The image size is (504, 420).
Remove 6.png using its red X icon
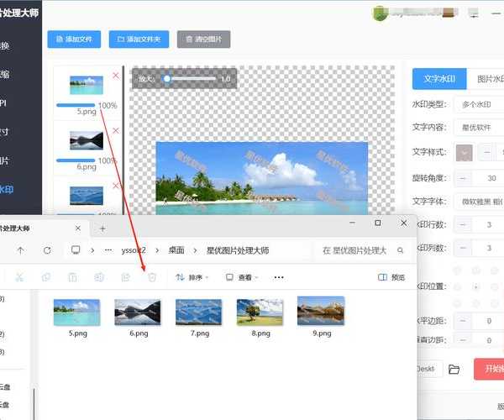pyautogui.click(x=116, y=130)
